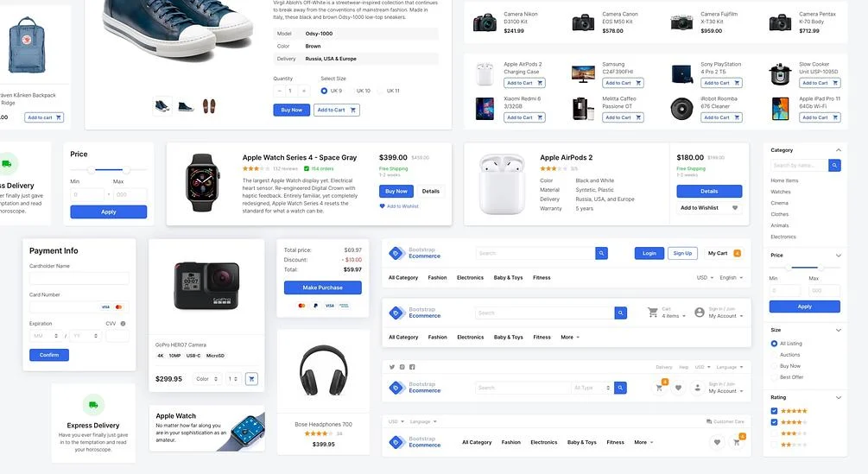Collapse the Category filter section
868x474 pixels.
[x=838, y=150]
